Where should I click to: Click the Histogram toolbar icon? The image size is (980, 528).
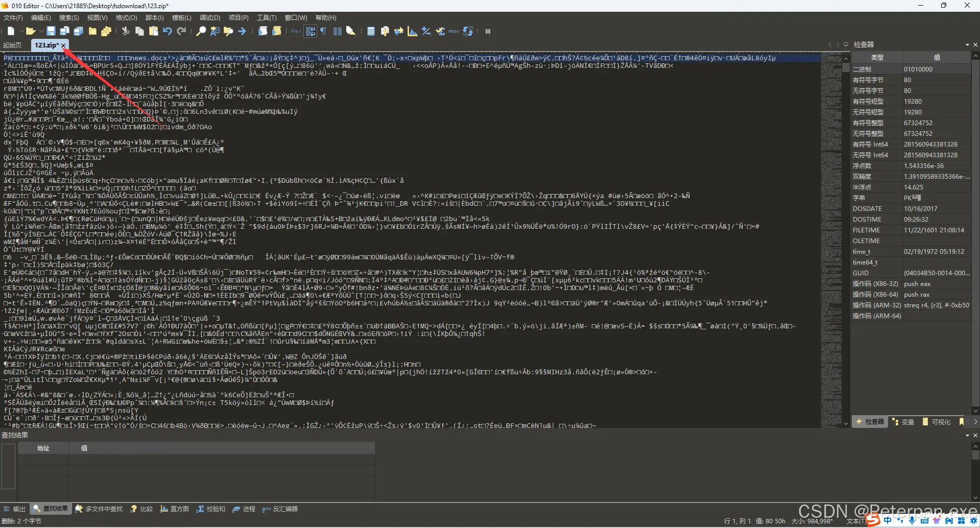(413, 31)
